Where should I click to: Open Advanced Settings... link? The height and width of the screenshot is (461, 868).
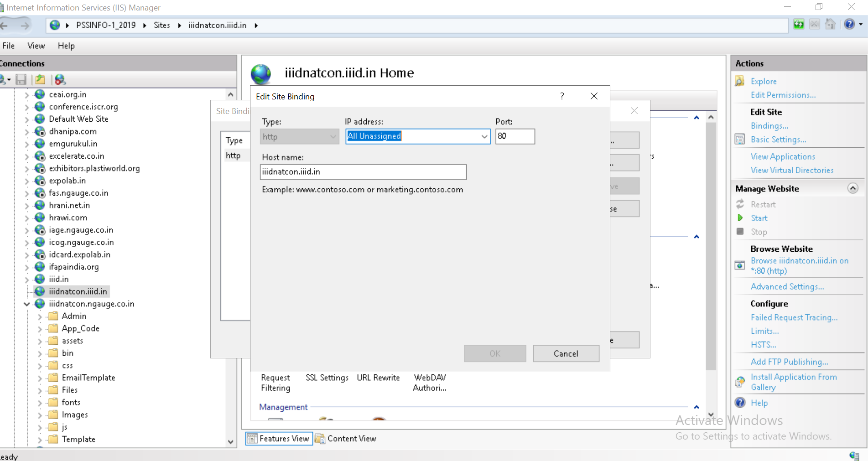(787, 287)
